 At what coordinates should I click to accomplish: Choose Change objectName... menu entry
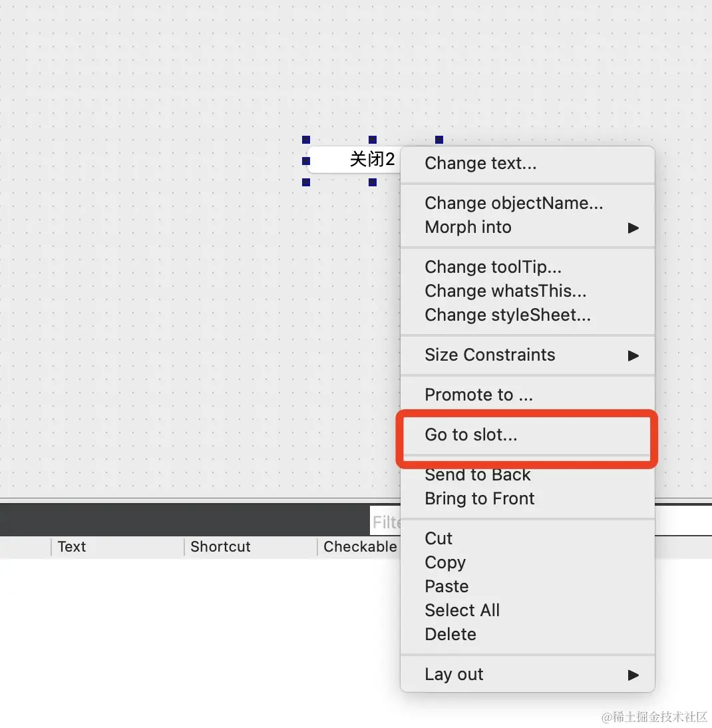(x=527, y=204)
